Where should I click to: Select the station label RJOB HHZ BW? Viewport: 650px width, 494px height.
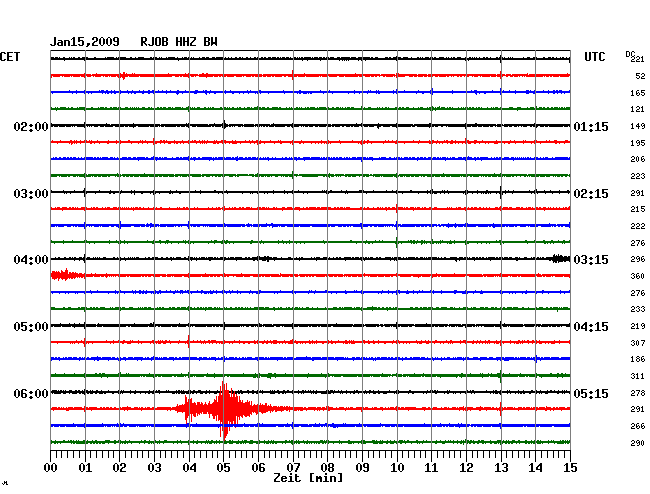[x=179, y=42]
